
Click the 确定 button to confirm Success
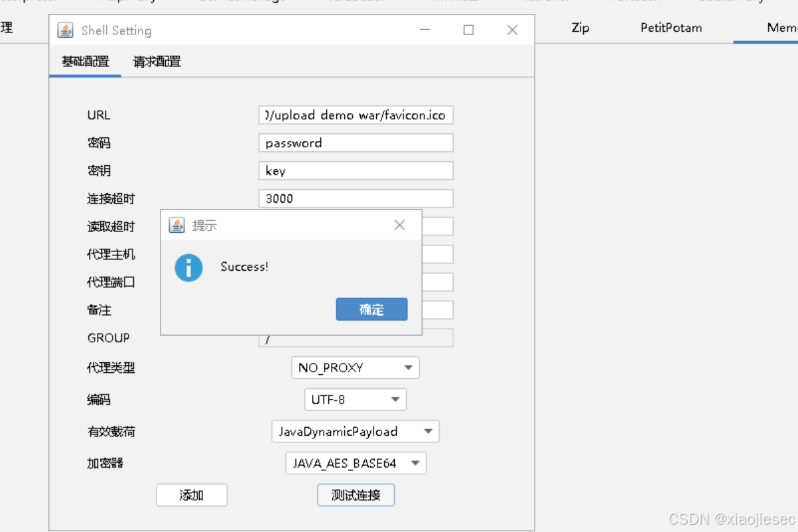[x=371, y=309]
